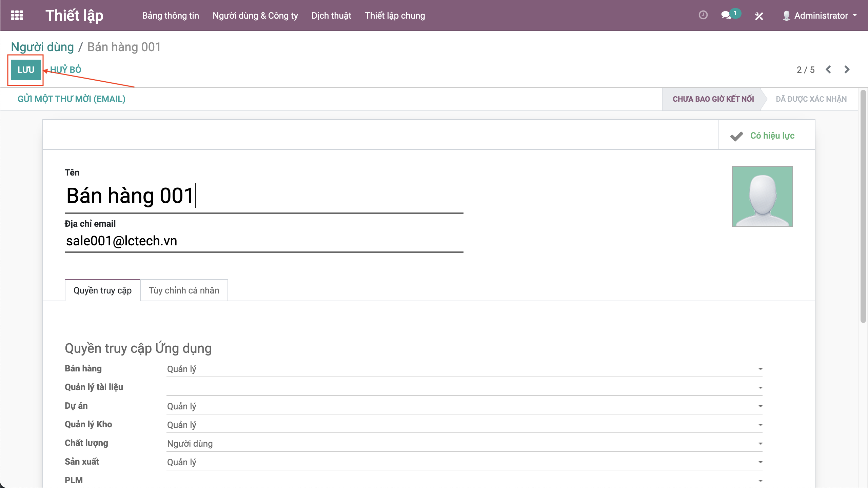
Task: Click the vertical page scrollbar
Action: 863,207
